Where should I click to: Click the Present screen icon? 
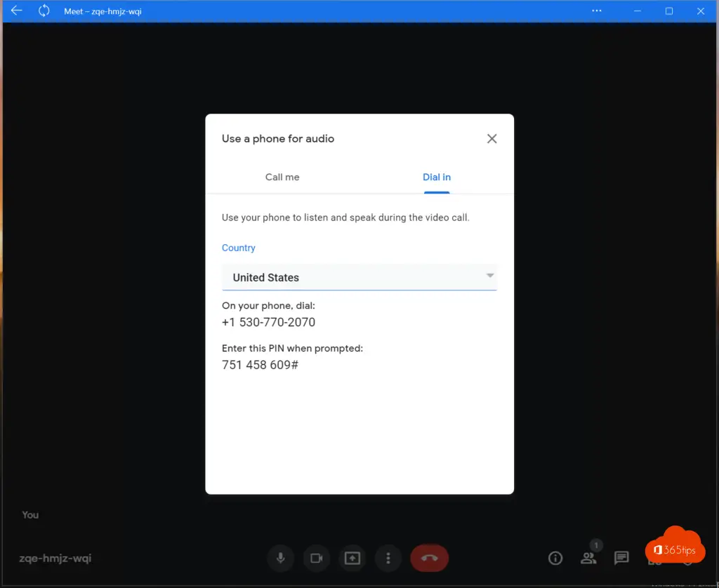(352, 559)
